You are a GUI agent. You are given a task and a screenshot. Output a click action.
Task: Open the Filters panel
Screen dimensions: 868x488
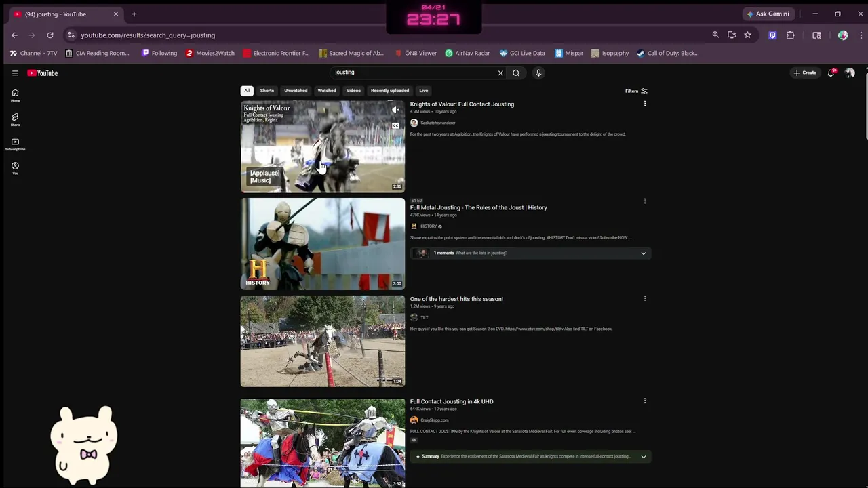tap(636, 91)
